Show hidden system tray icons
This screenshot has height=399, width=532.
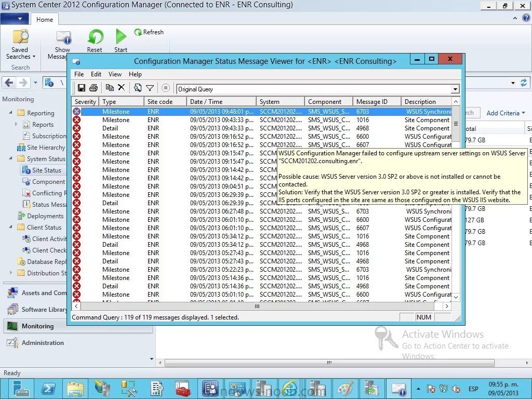(x=418, y=389)
